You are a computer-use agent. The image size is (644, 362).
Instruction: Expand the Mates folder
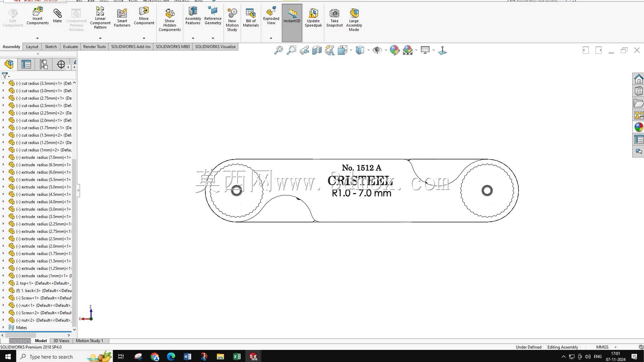[x=3, y=327]
